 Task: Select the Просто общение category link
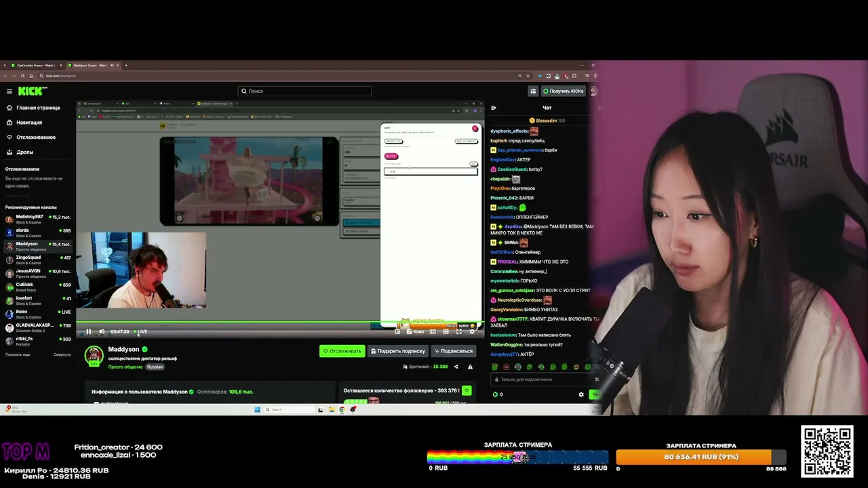pyautogui.click(x=125, y=367)
